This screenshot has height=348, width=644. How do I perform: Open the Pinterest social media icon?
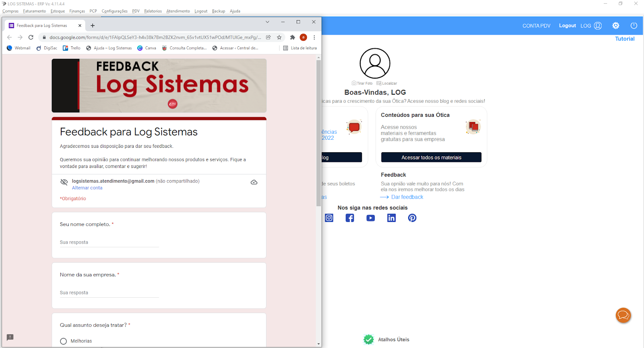[x=412, y=218]
